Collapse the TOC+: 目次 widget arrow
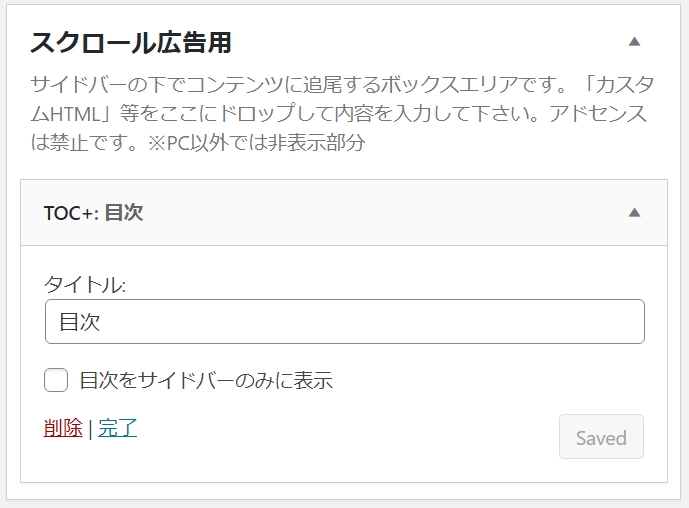The width and height of the screenshot is (689, 508). coord(634,213)
